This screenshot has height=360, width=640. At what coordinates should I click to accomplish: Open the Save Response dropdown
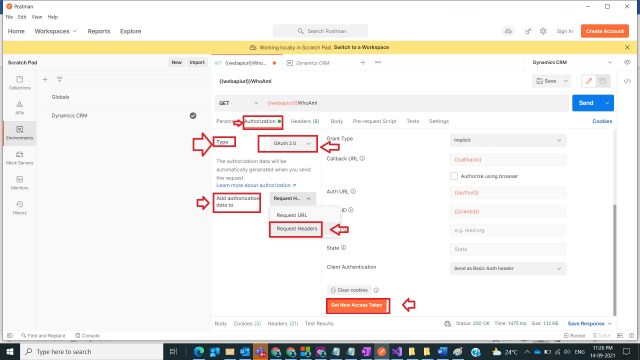click(589, 323)
